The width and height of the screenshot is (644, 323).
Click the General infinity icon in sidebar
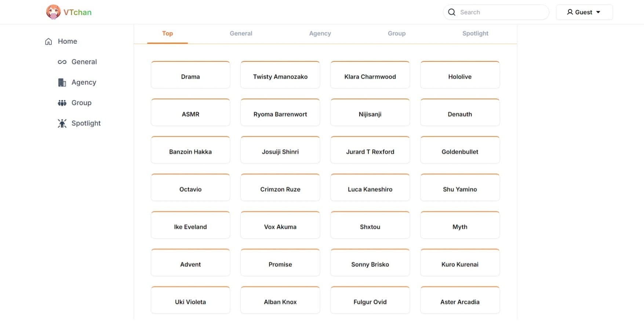tap(62, 62)
